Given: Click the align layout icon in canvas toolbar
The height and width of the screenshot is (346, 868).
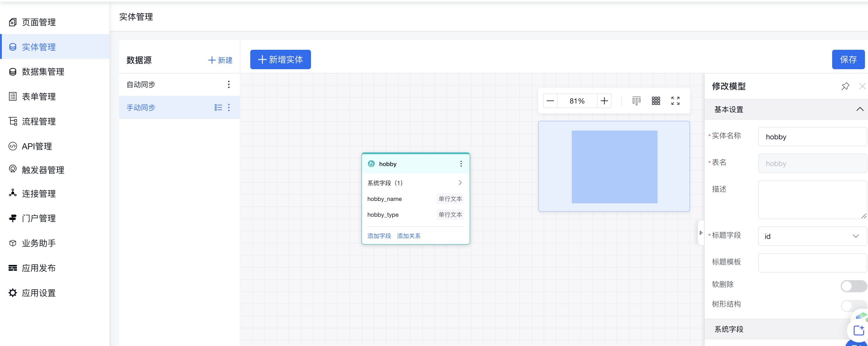Looking at the screenshot, I should click(x=636, y=101).
